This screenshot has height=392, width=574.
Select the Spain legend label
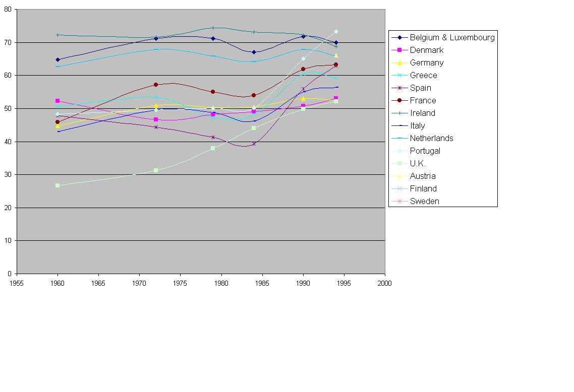(x=421, y=88)
